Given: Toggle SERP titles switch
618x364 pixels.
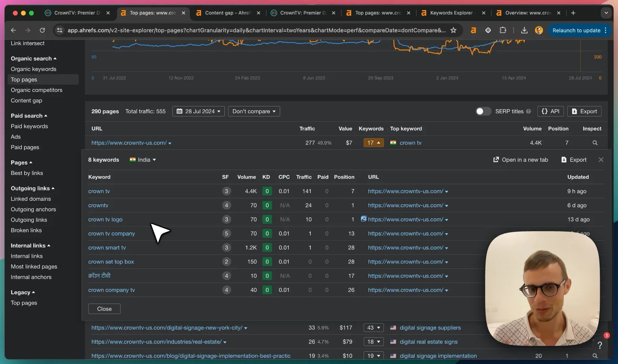Looking at the screenshot, I should point(483,111).
